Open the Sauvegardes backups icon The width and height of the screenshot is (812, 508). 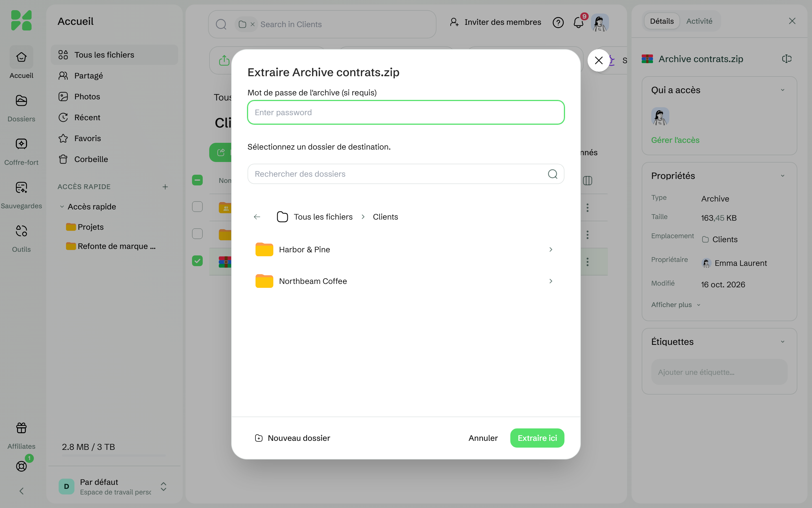[x=21, y=187]
